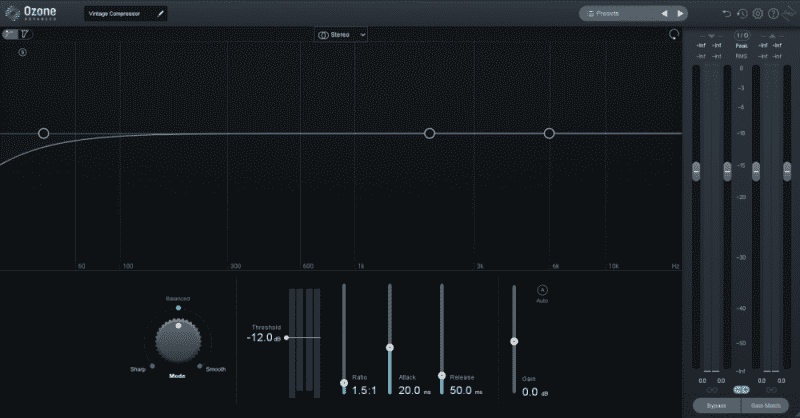Click the right output gain fader
The width and height of the screenshot is (800, 418).
(787, 171)
